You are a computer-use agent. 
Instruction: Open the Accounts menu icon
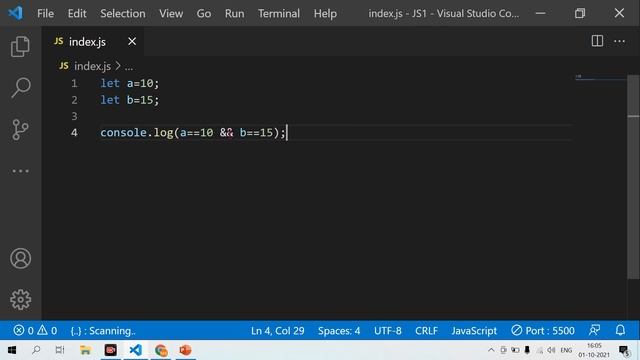click(x=20, y=258)
